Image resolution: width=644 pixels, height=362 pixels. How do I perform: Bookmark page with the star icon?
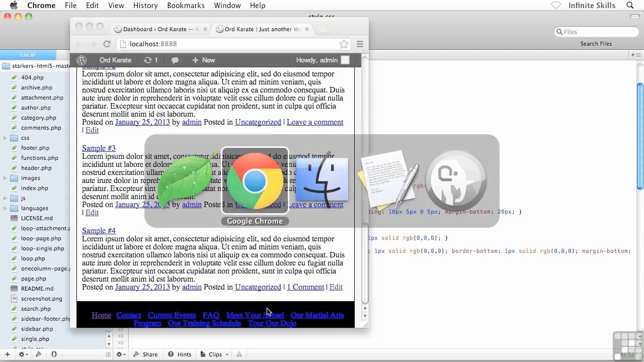pos(344,44)
